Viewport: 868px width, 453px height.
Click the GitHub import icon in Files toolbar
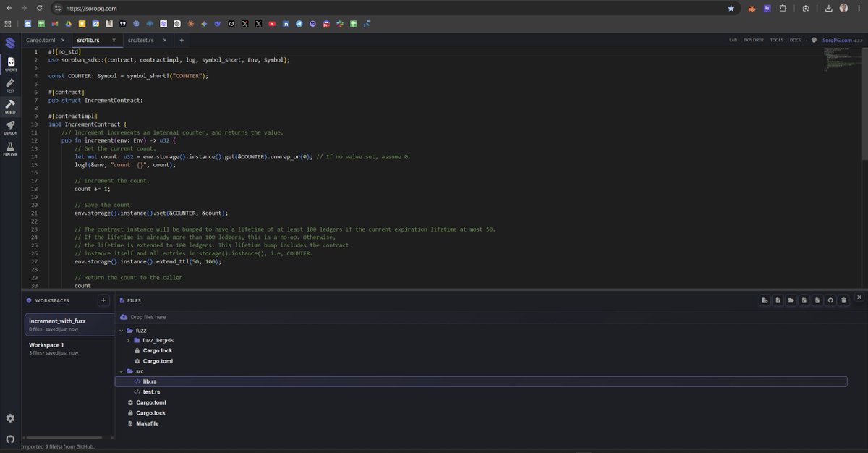[830, 300]
